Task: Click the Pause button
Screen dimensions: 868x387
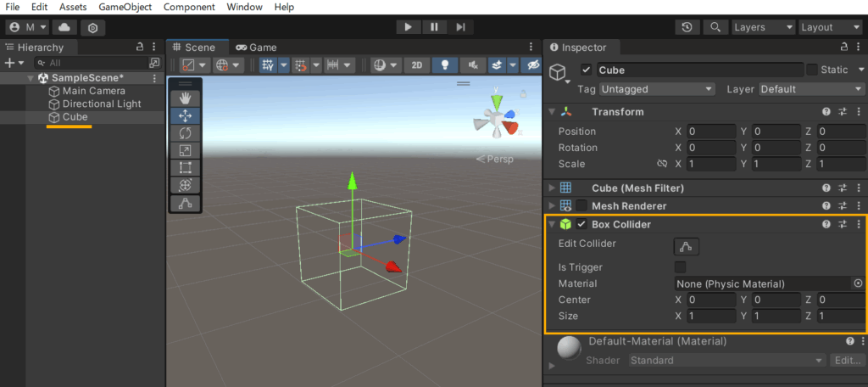Action: (x=435, y=27)
